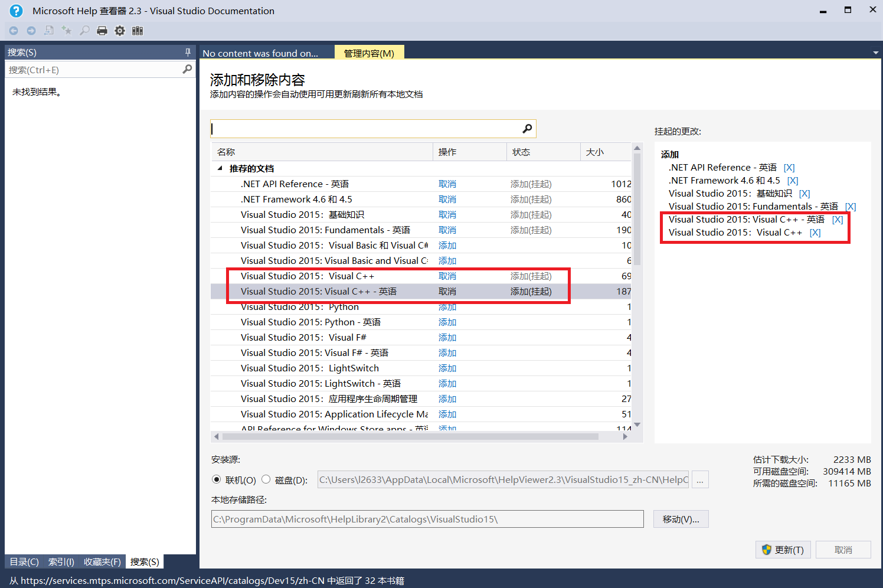Click 添加 for Visual Basic 和 Visual C# row
Image resolution: width=883 pixels, height=588 pixels.
447,246
